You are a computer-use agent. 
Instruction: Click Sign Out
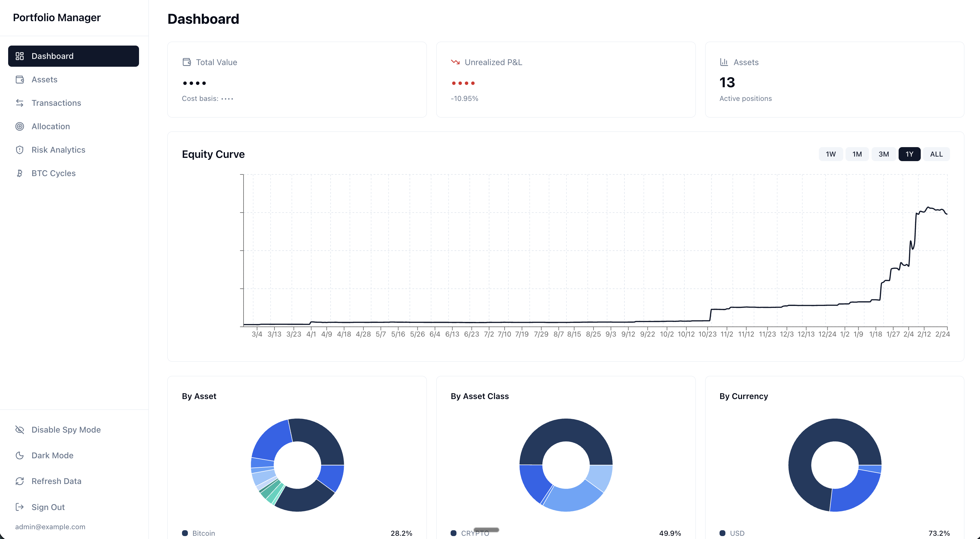click(48, 507)
